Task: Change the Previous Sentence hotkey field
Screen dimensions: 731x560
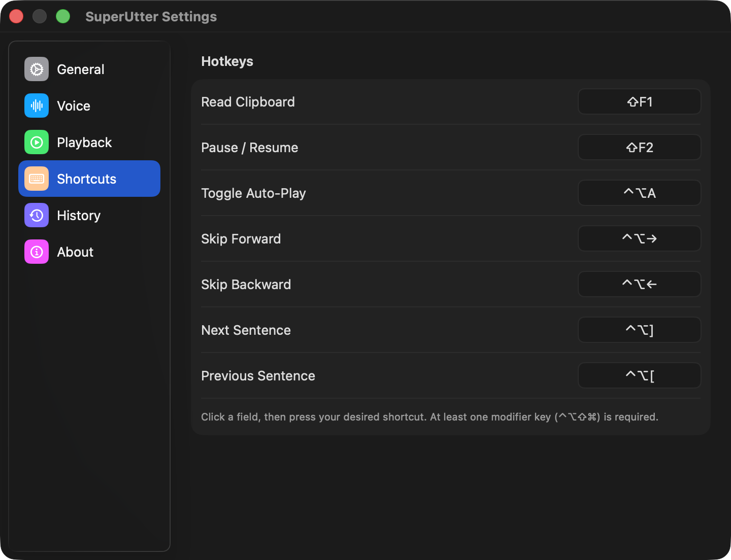Action: (x=640, y=375)
